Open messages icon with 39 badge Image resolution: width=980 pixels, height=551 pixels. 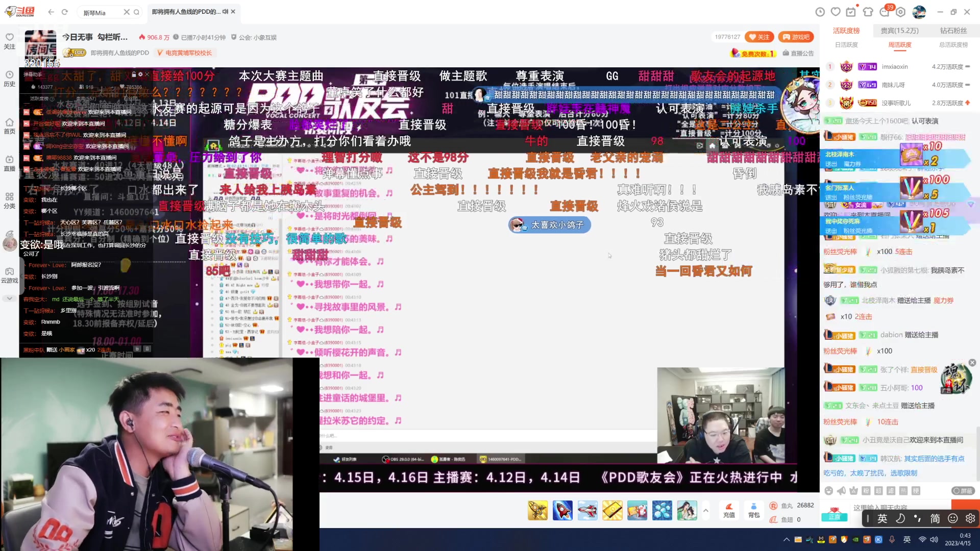(885, 12)
